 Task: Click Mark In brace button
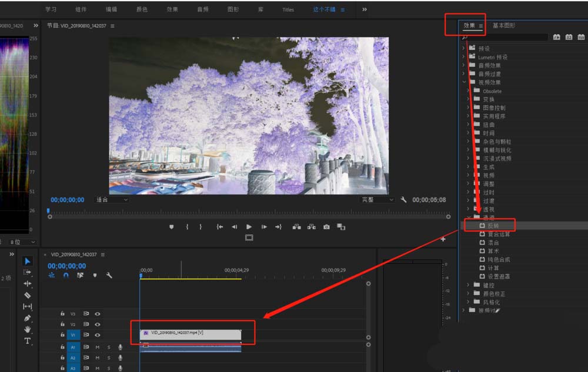tap(187, 227)
